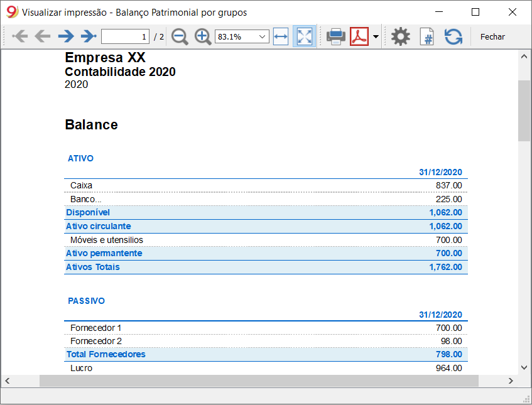532x405 pixels.
Task: Toggle the fit whole page button
Action: [305, 36]
